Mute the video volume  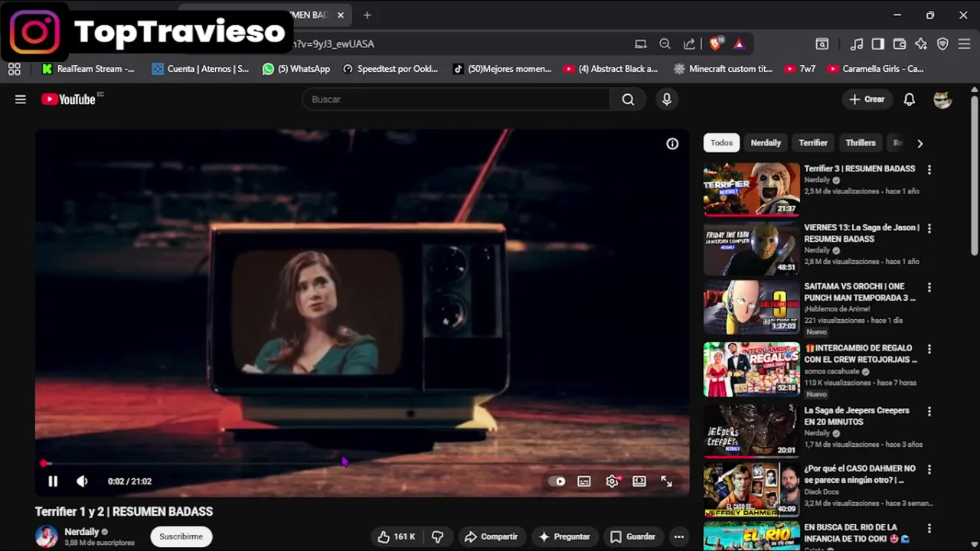[82, 481]
